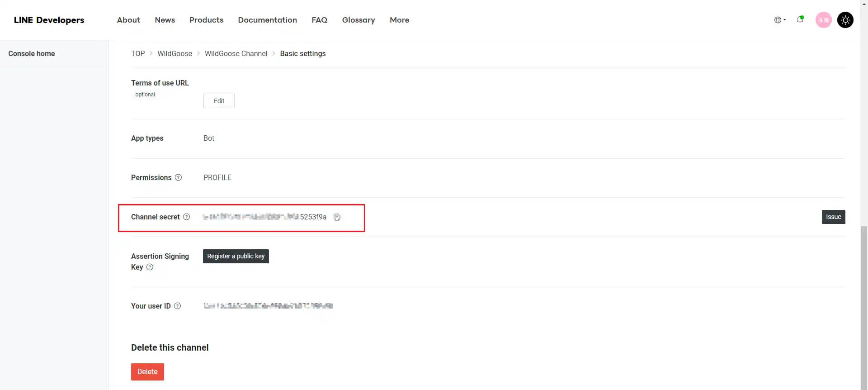The height and width of the screenshot is (390, 868).
Task: Open the News menu item
Action: [x=165, y=20]
